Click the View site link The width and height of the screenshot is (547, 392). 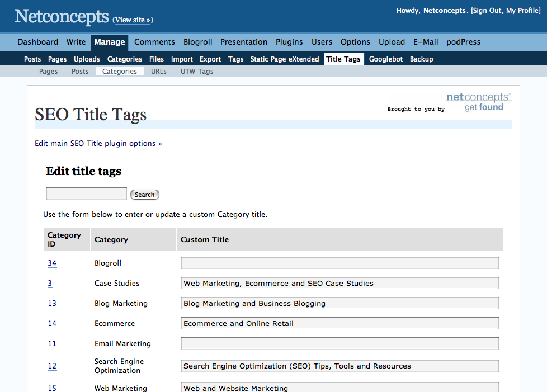133,20
